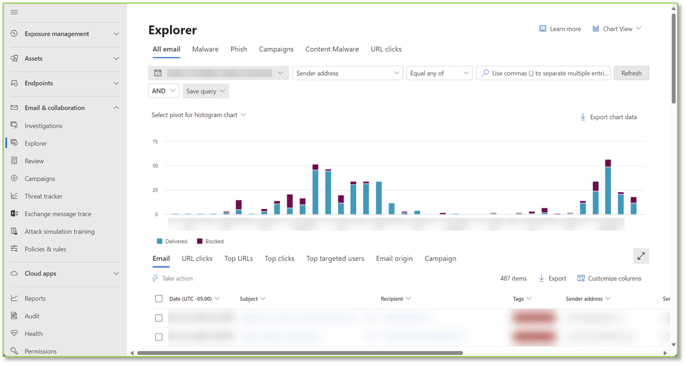Click the Blocked legend color swatch

[200, 241]
